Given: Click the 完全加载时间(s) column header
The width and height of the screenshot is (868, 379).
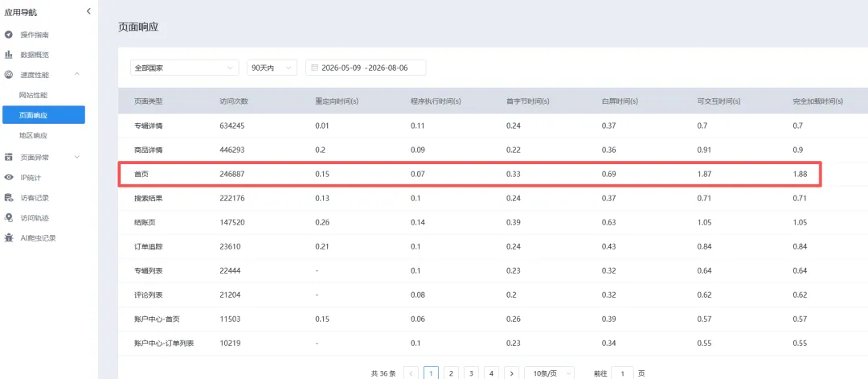Looking at the screenshot, I should [x=818, y=101].
